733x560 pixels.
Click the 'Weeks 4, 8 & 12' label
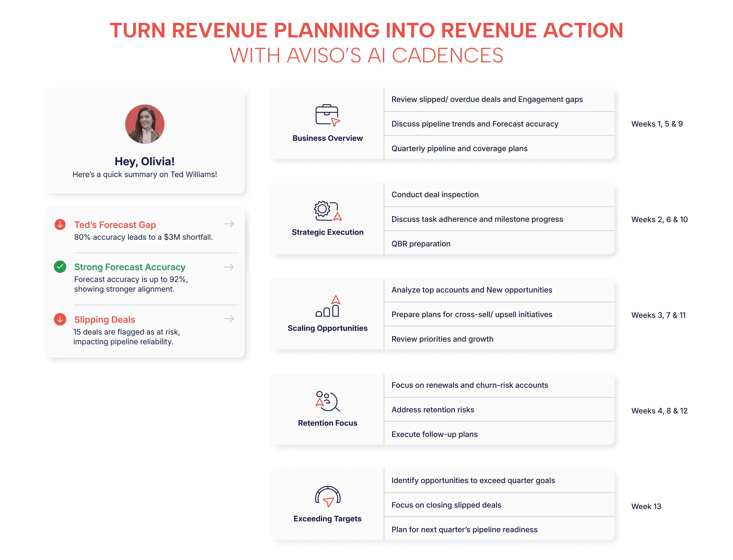(659, 411)
